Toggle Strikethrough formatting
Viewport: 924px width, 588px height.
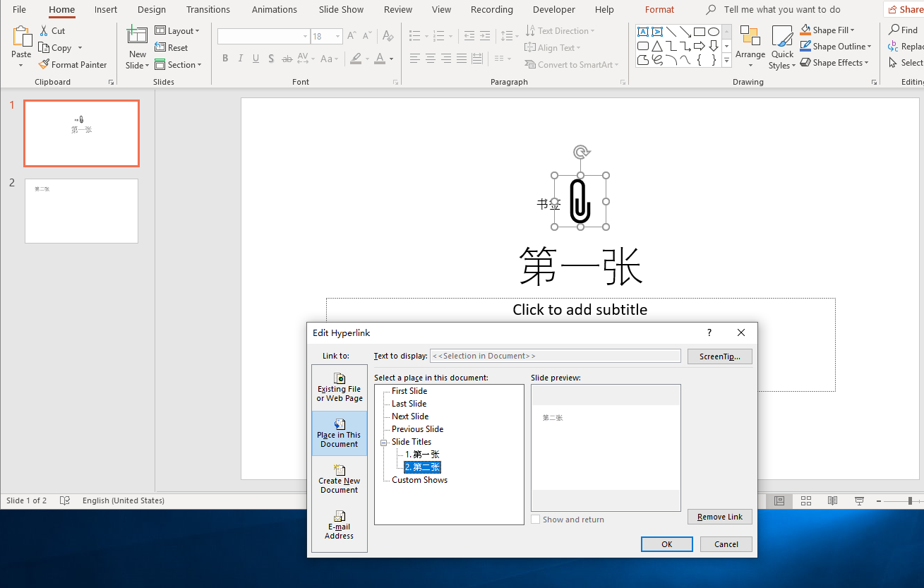pyautogui.click(x=287, y=59)
